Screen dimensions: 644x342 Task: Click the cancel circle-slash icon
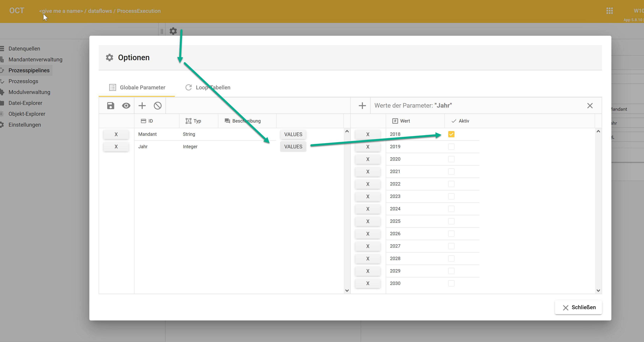[158, 106]
